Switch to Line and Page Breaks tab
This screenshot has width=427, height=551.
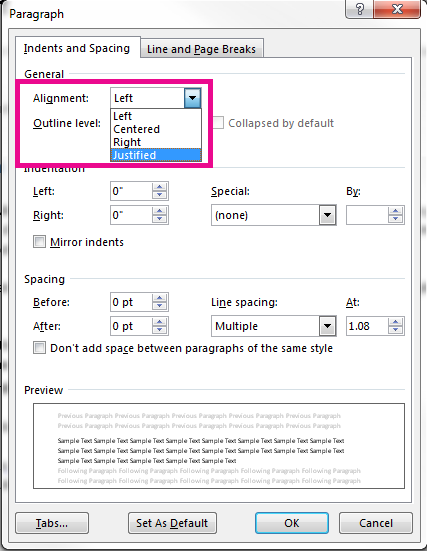pos(201,49)
